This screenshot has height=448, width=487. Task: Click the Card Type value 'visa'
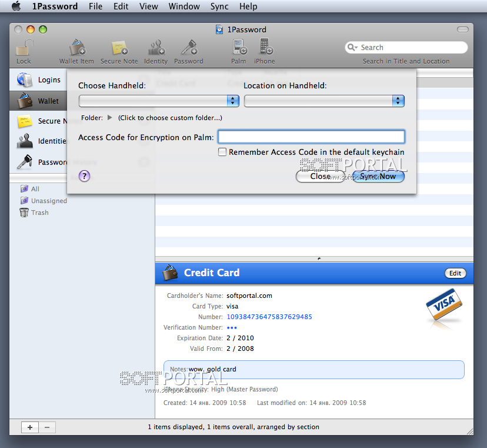pyautogui.click(x=232, y=306)
